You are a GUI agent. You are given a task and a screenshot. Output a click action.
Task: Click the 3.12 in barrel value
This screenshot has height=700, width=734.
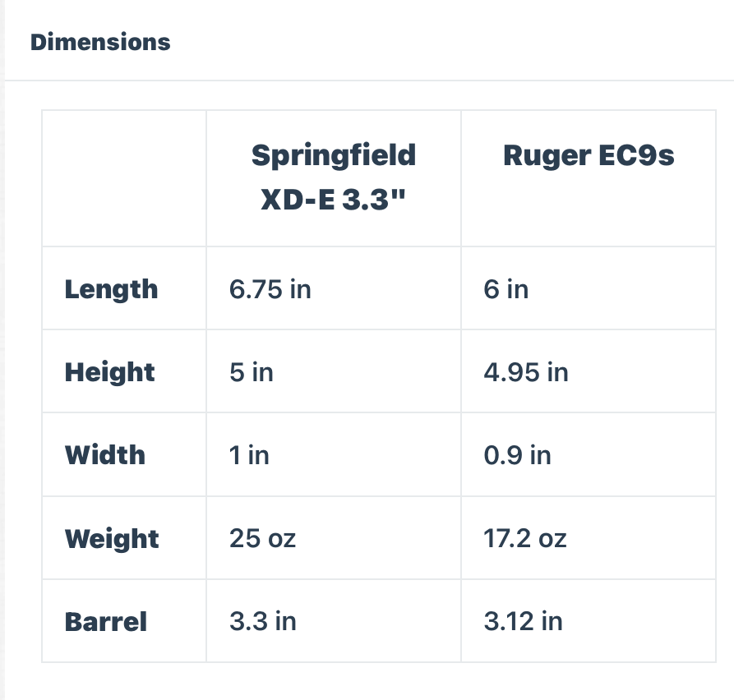pos(524,621)
